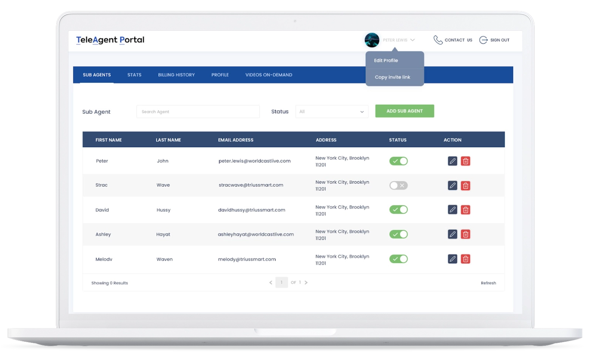Click the Email Address column header

236,140
